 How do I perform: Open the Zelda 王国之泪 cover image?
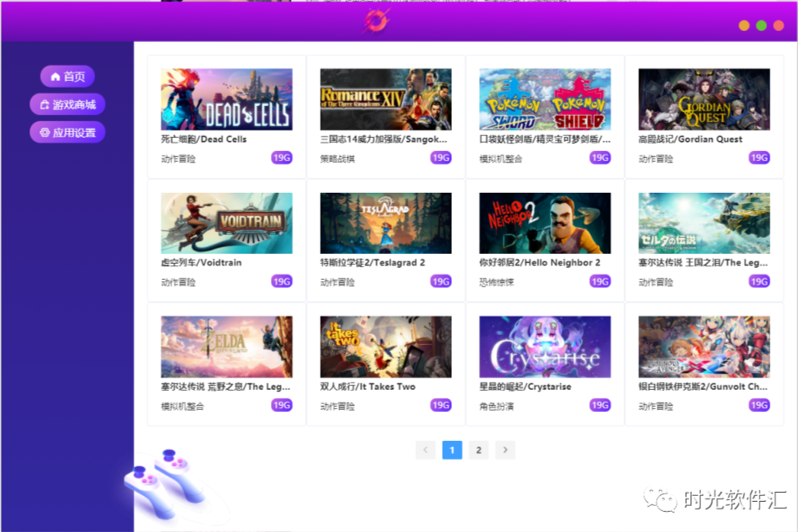point(704,223)
